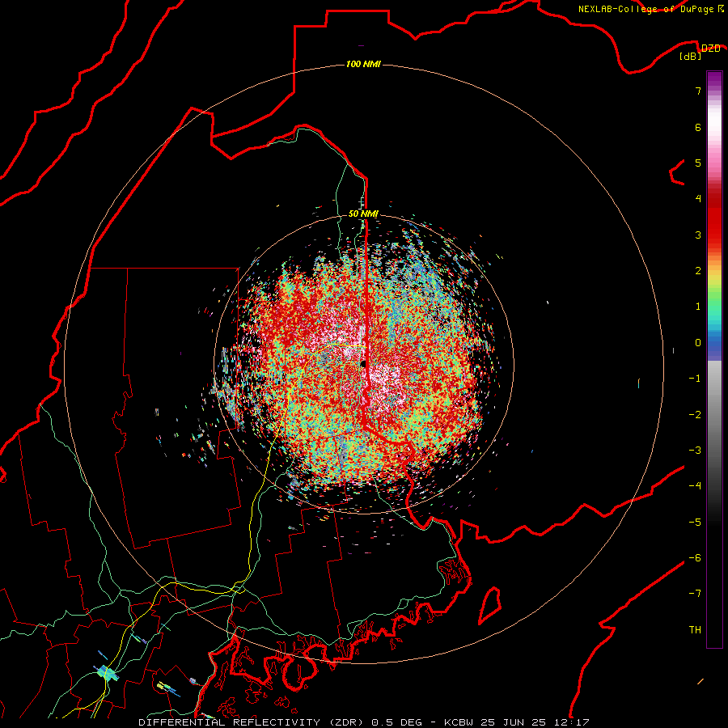
Task: Click the legend value '-2'
Action: click(695, 415)
